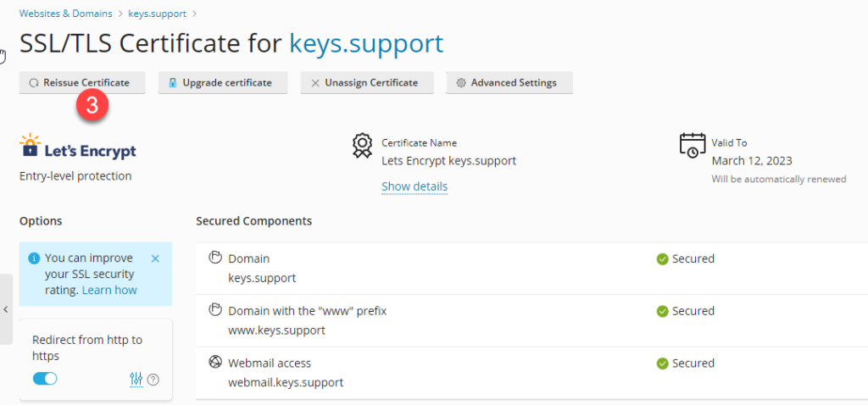Image resolution: width=868 pixels, height=405 pixels.
Task: Click the certificate ribbon badge icon
Action: point(363,146)
